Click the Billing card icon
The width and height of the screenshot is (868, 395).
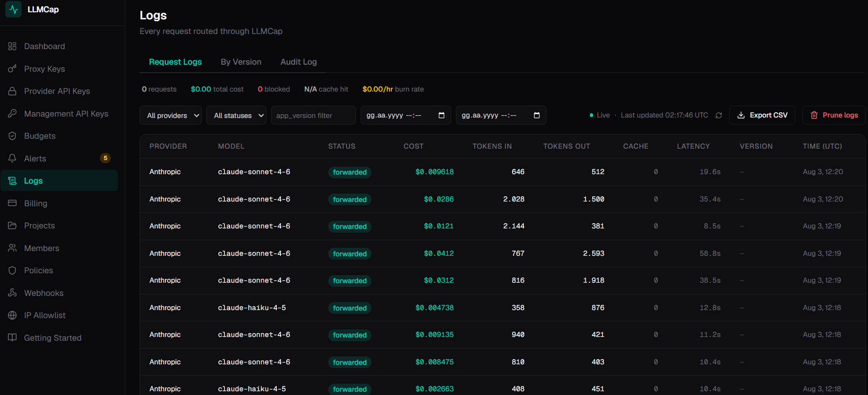pos(12,203)
